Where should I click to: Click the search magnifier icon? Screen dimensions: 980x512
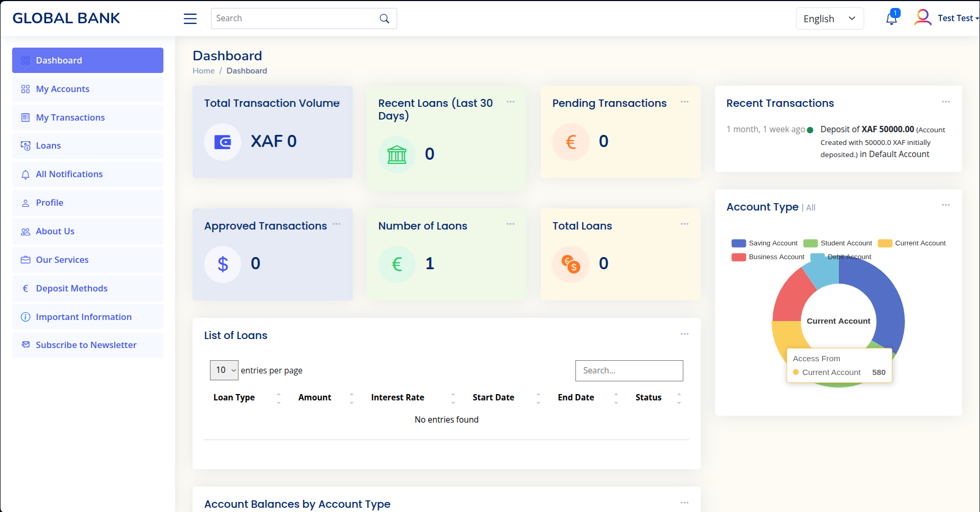tap(384, 19)
